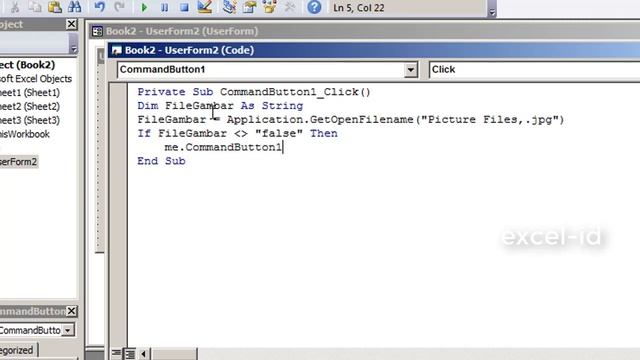The height and width of the screenshot is (360, 640).
Task: Click the Redo arrow icon
Action: coord(119,7)
